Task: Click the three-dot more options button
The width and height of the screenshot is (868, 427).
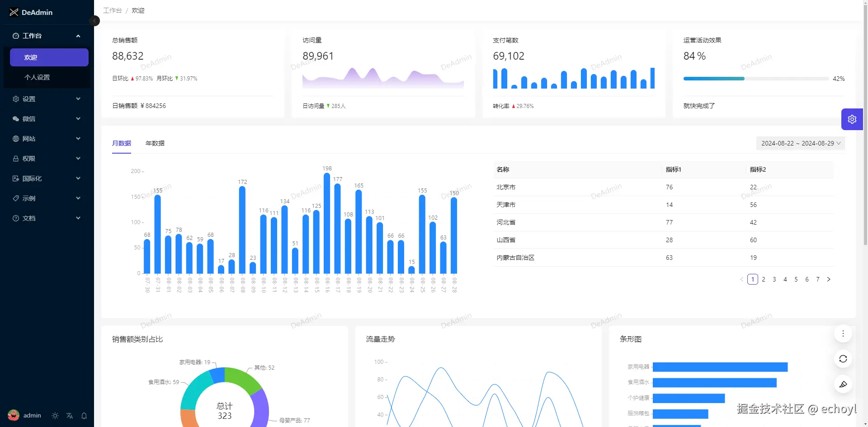Action: (x=843, y=333)
